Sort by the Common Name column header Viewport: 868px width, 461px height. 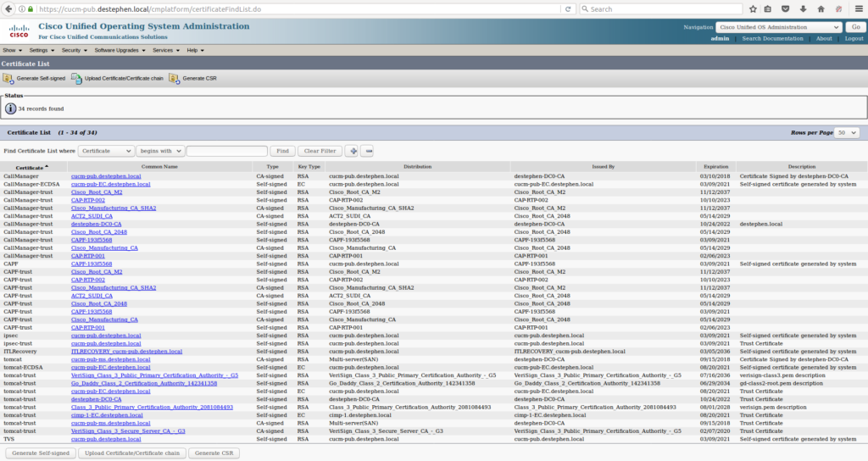(159, 167)
